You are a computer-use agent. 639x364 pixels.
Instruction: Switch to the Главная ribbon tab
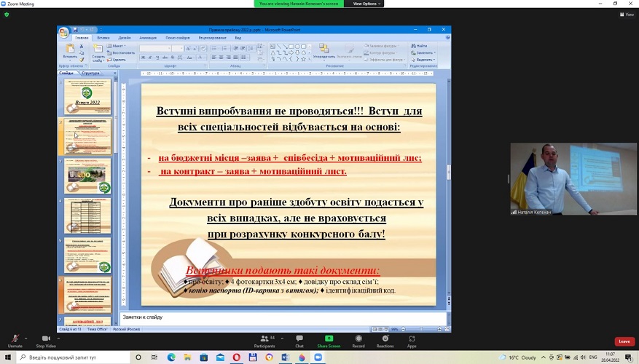click(82, 38)
